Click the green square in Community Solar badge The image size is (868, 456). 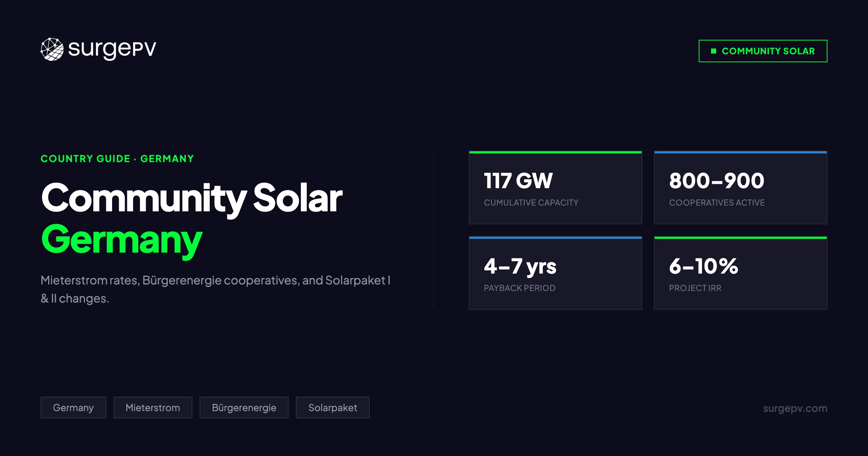click(x=714, y=51)
